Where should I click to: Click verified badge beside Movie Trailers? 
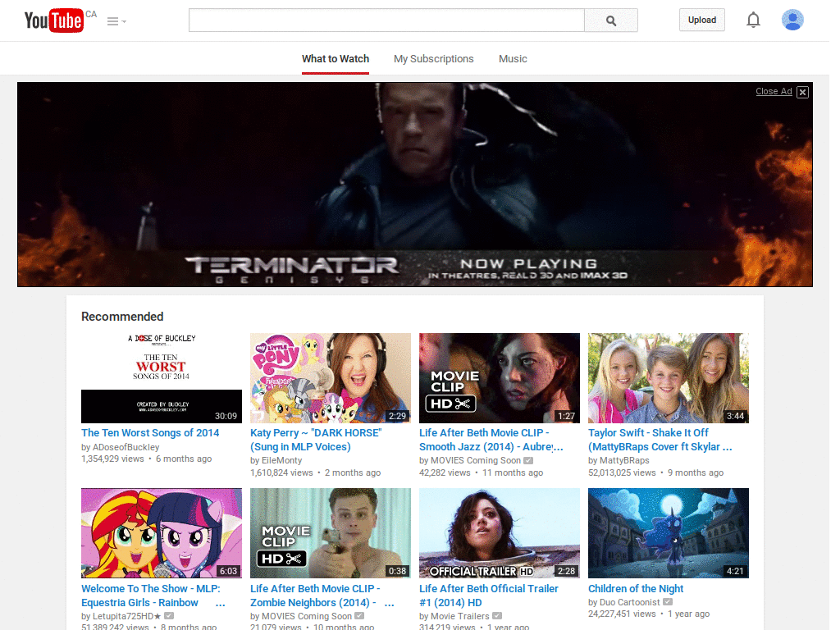coord(497,616)
